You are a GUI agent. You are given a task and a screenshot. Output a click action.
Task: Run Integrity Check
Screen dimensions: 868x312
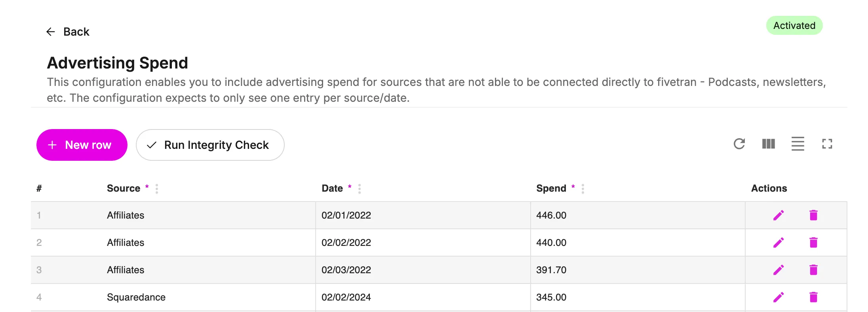click(x=210, y=145)
